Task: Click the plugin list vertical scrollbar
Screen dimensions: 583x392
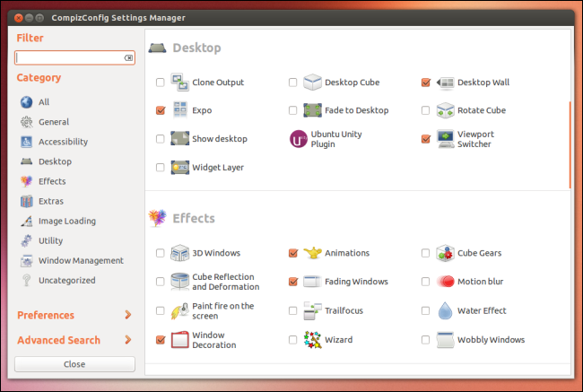Action: pos(570,145)
